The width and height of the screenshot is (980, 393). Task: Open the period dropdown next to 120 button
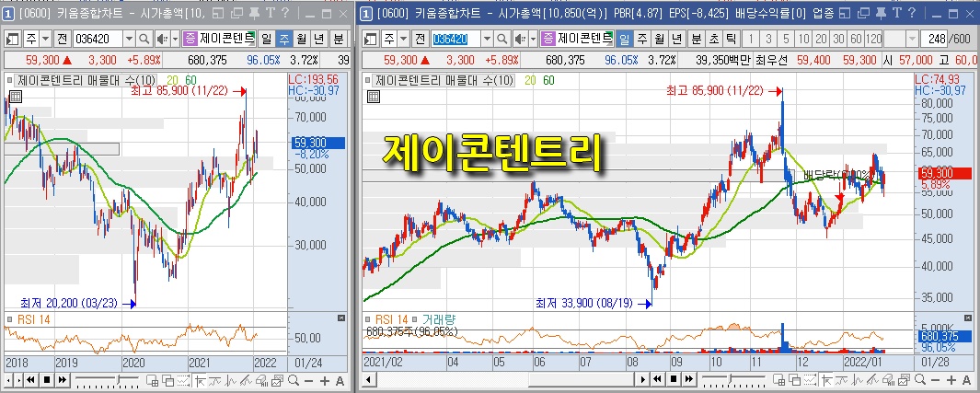point(913,40)
